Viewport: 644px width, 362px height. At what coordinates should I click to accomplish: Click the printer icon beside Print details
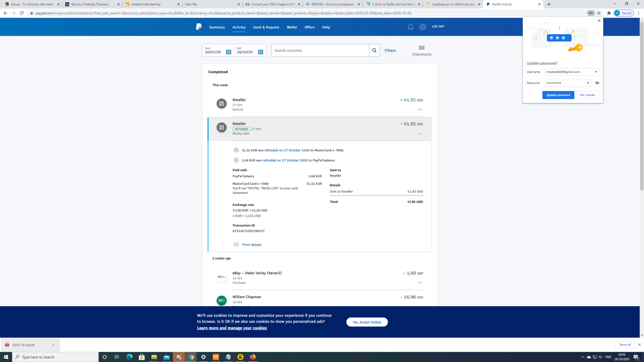(x=236, y=245)
